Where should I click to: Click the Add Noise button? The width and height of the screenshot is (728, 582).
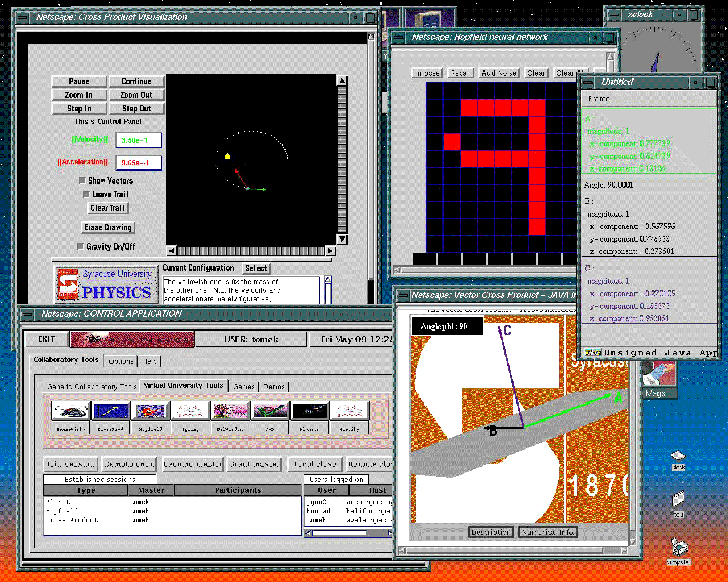click(499, 73)
